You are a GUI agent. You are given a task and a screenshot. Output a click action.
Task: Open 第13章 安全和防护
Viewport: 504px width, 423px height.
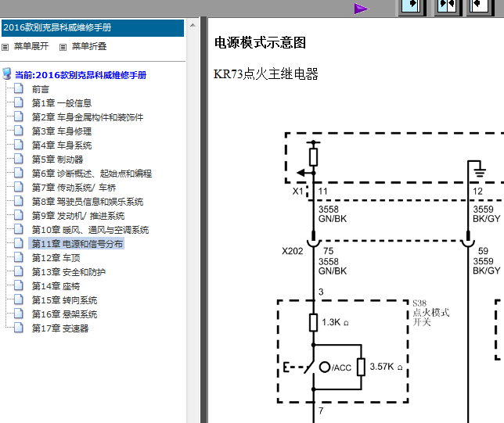tap(68, 272)
